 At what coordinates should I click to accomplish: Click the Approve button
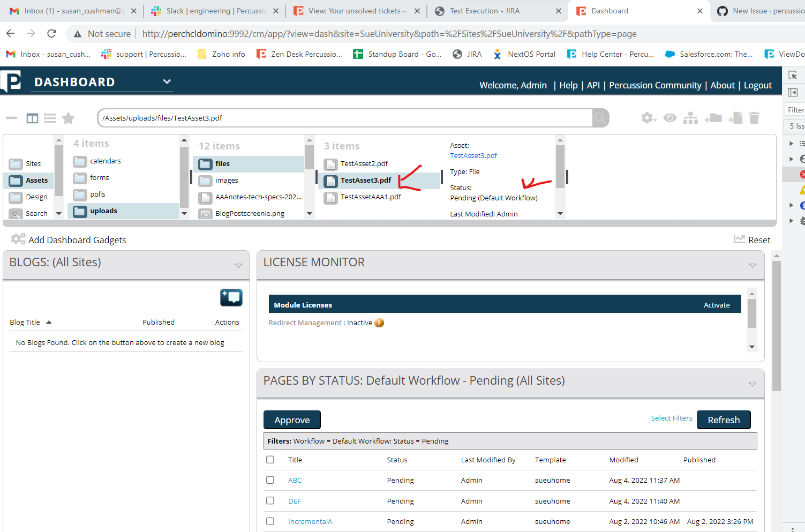click(x=292, y=420)
